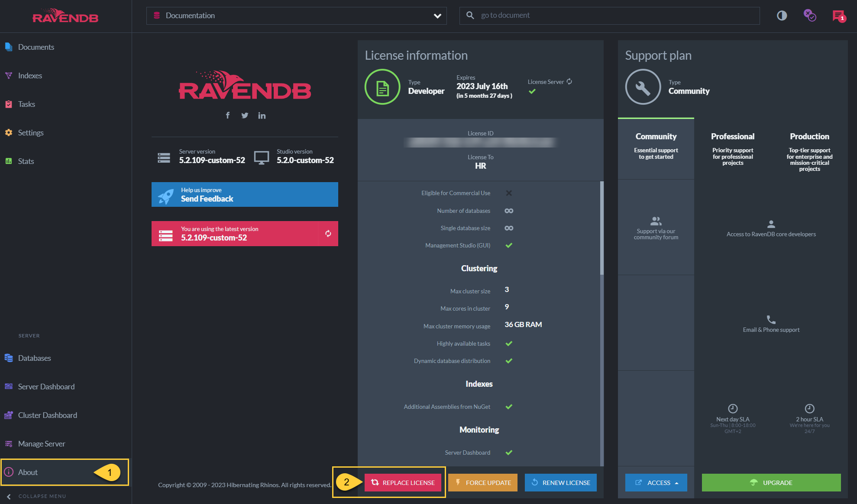Click the 2 hour SLA clock icon
The image size is (857, 504).
pos(809,408)
